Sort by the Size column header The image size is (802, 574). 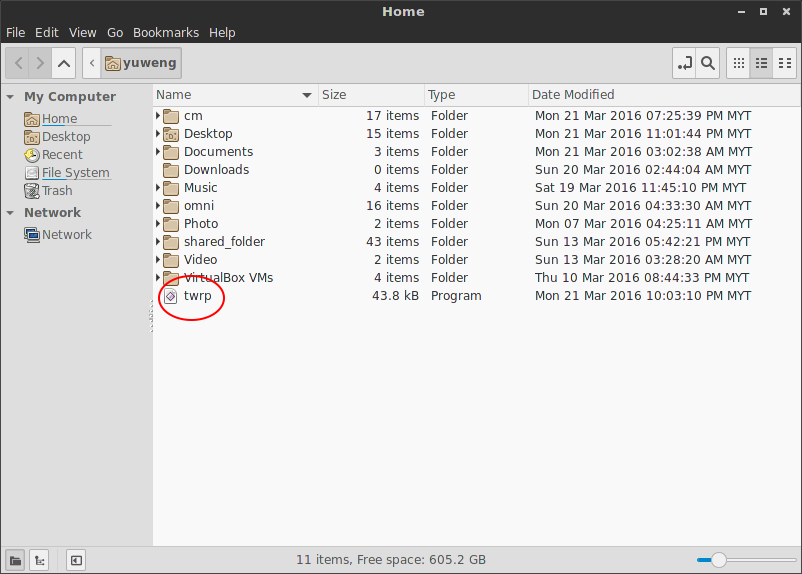click(x=371, y=95)
